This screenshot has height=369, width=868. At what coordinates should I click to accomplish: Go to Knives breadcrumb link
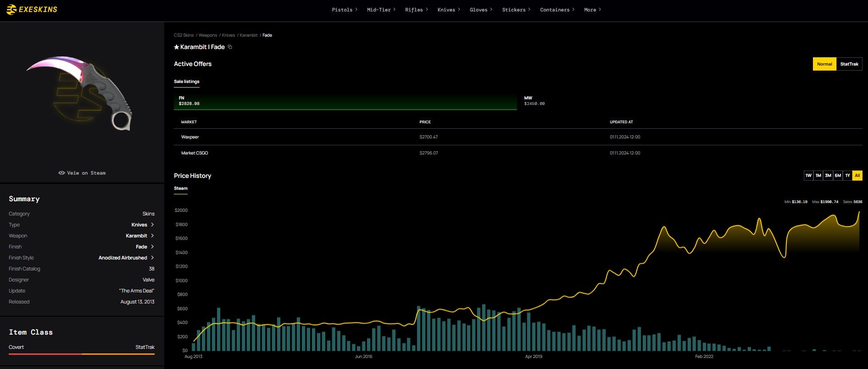coord(228,35)
